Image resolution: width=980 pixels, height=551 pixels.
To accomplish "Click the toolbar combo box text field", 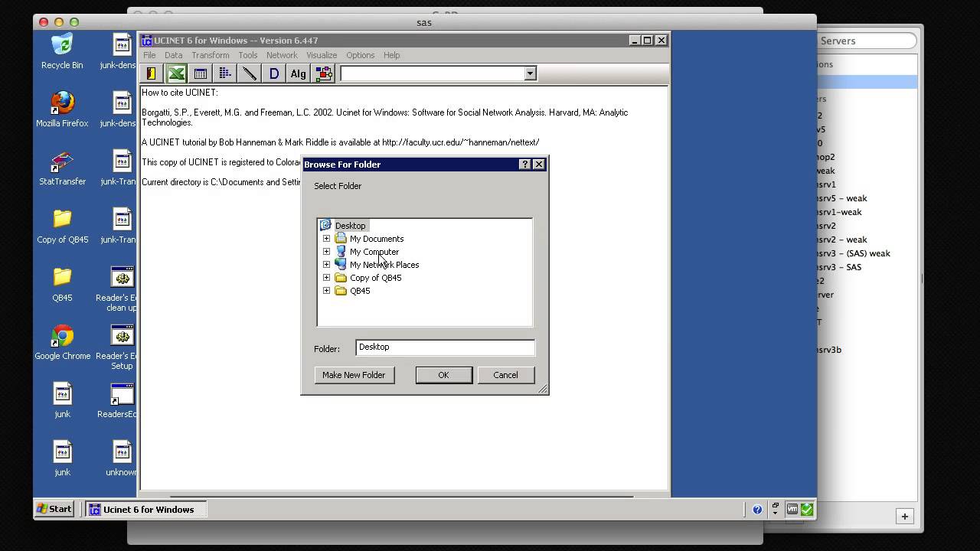I will click(432, 73).
